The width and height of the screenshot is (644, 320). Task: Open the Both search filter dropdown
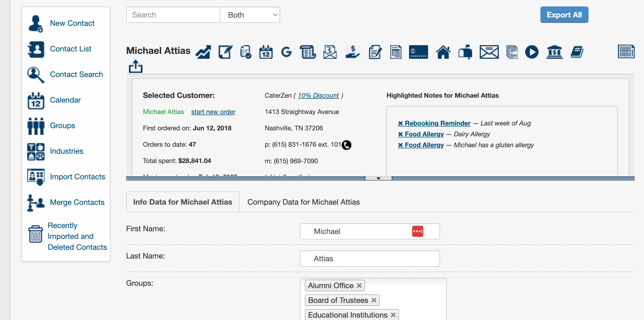coord(250,15)
